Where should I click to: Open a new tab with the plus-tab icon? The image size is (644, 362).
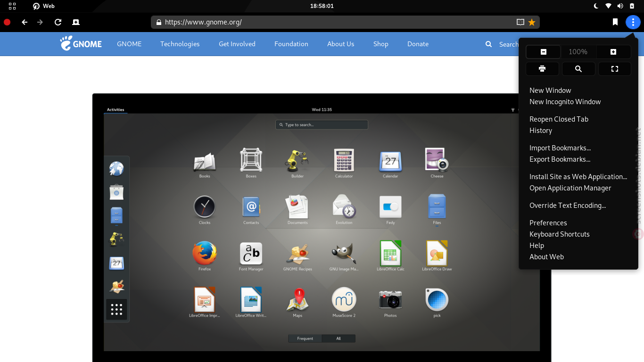(x=75, y=22)
